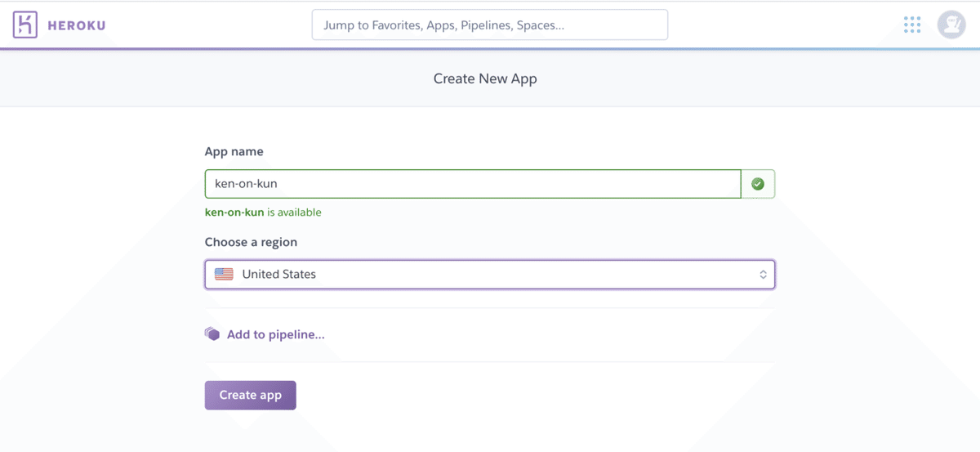
Task: Click the Choose a region label
Action: [251, 242]
